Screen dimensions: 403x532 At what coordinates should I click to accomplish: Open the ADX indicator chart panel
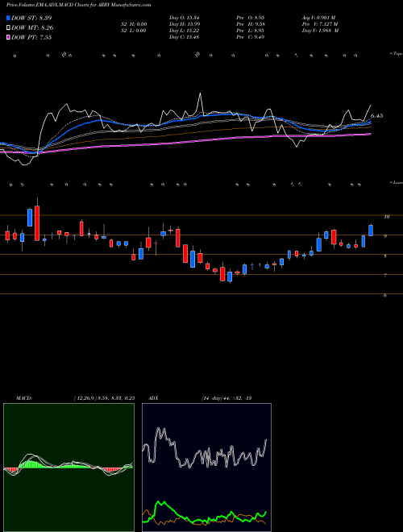pos(206,468)
